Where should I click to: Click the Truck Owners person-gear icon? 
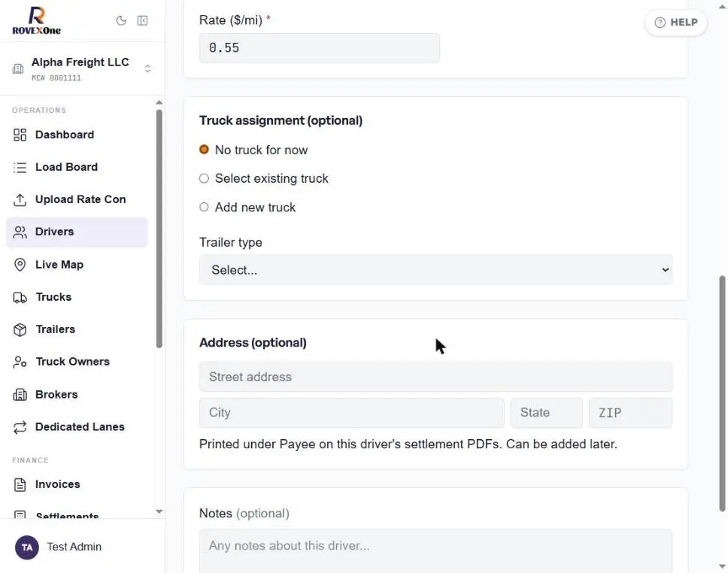[x=20, y=362]
